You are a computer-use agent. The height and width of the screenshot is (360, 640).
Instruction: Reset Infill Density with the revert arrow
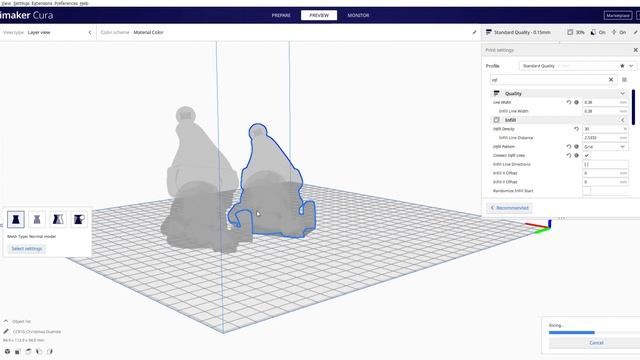[576, 129]
